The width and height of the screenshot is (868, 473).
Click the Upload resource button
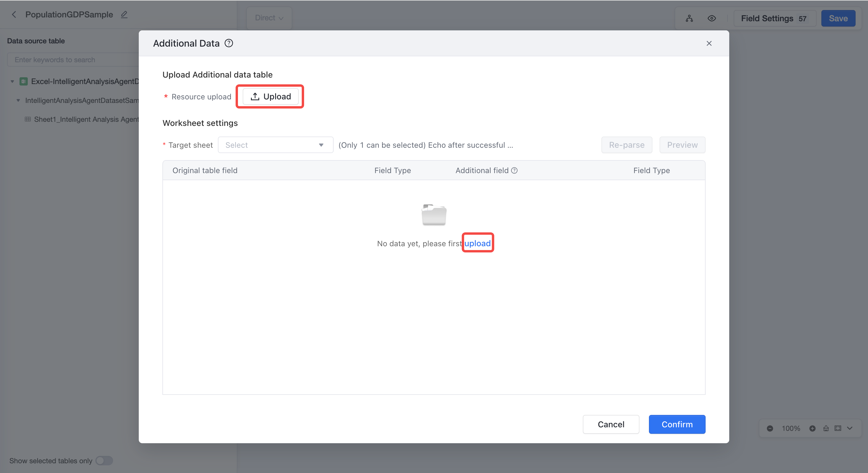(x=270, y=96)
